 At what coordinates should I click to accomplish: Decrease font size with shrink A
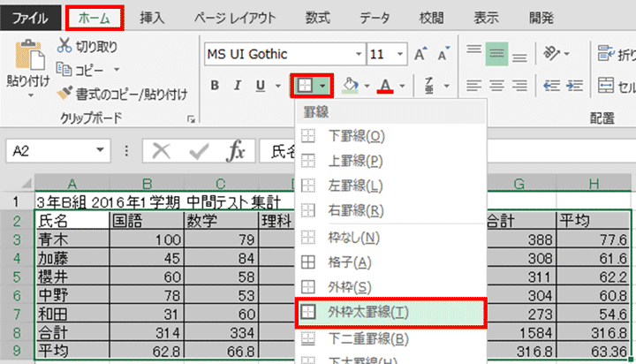443,54
